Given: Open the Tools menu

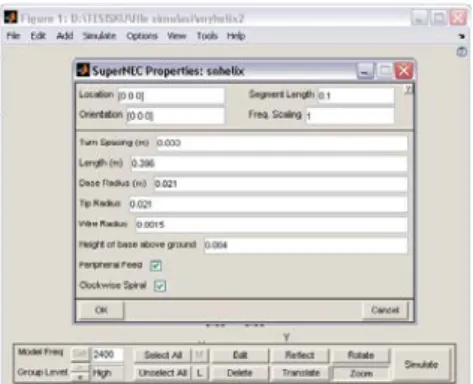Looking at the screenshot, I should [207, 36].
